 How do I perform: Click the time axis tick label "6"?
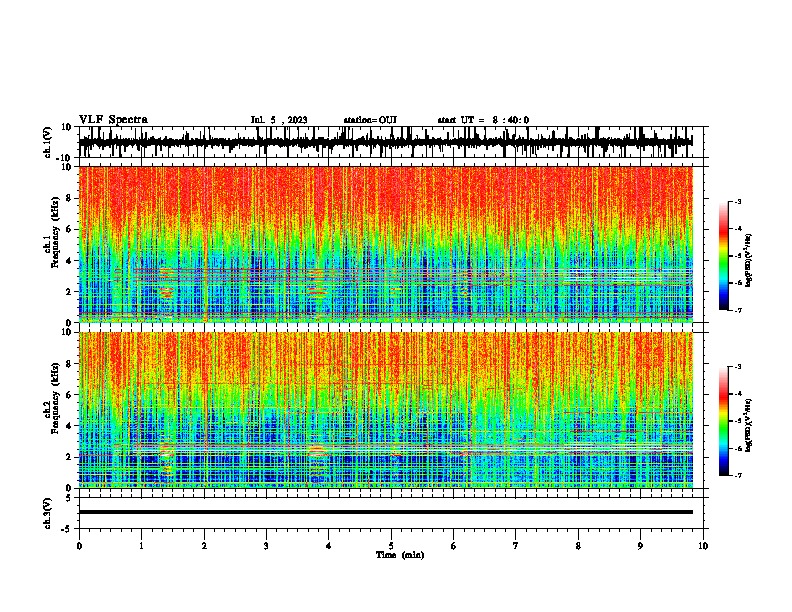[x=454, y=546]
